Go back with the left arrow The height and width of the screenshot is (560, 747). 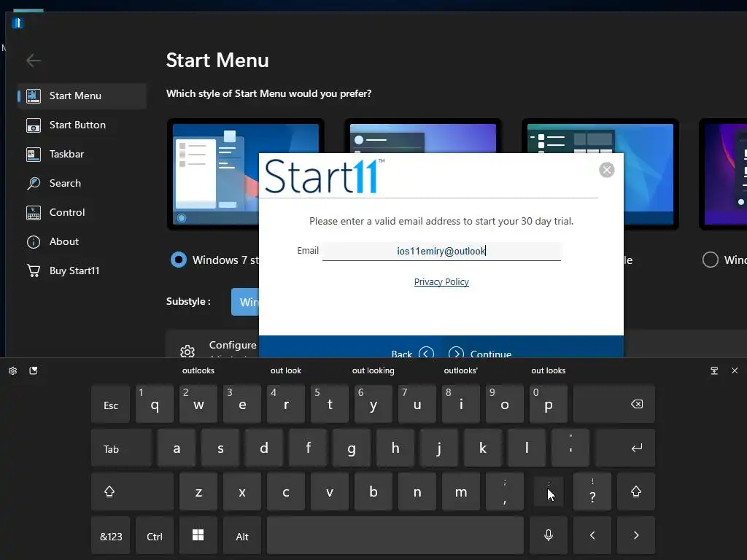(34, 61)
